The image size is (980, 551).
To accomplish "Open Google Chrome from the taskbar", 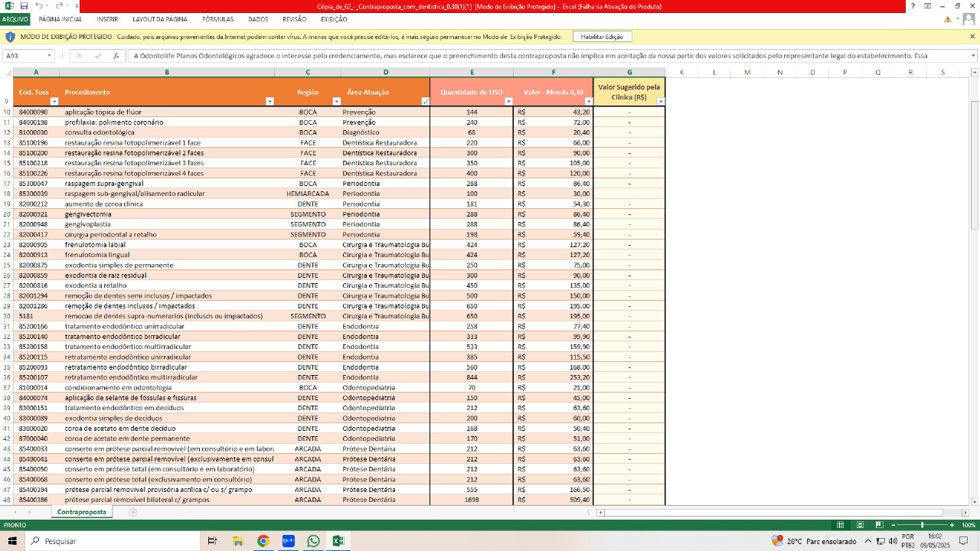I will (x=263, y=541).
